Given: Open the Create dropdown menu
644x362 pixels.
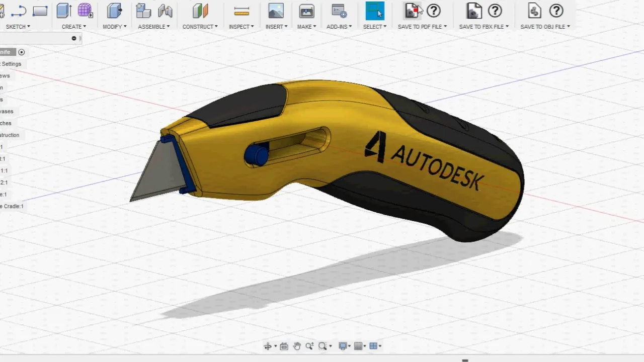Looking at the screenshot, I should click(74, 27).
